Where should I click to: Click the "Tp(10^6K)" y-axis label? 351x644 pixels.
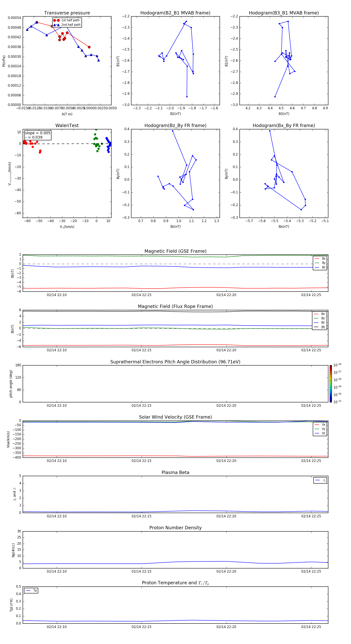[12, 605]
